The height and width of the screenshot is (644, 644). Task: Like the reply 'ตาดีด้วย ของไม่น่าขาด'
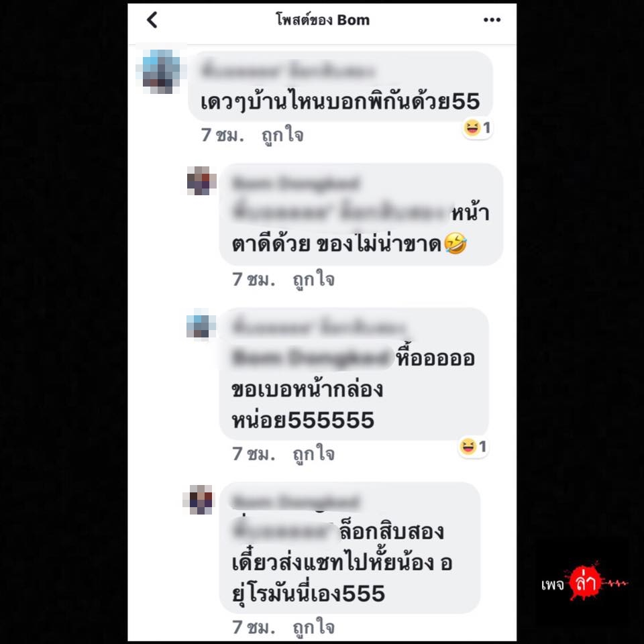click(314, 280)
